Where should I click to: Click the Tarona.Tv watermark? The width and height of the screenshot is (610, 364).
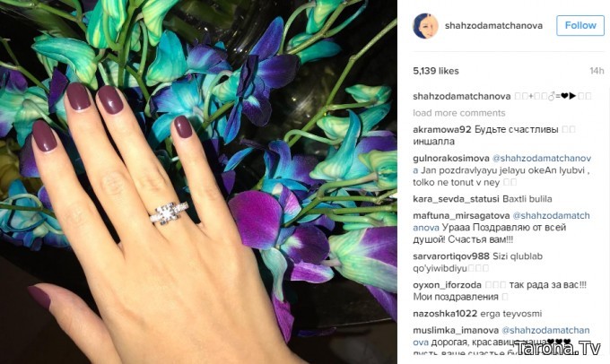pos(557,348)
